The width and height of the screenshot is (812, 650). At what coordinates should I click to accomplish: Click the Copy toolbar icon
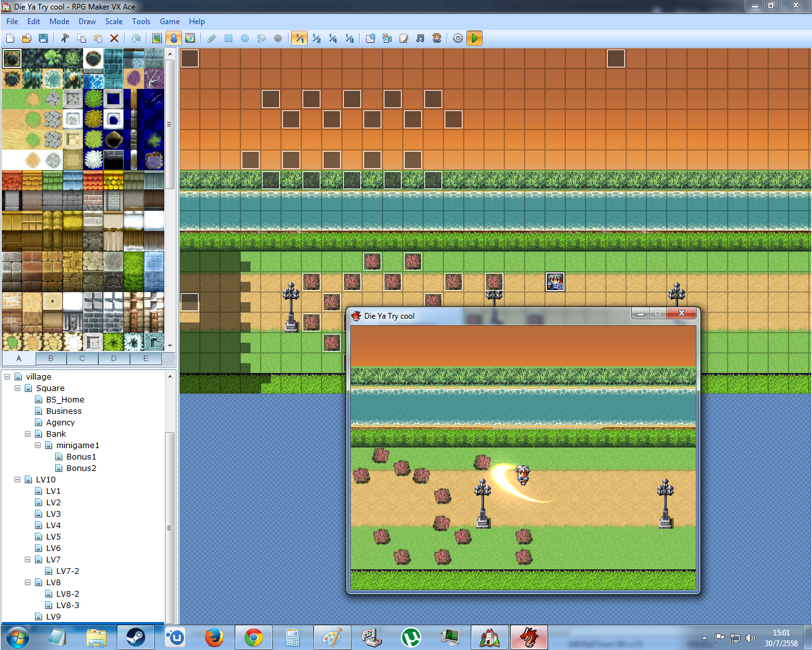pos(81,38)
